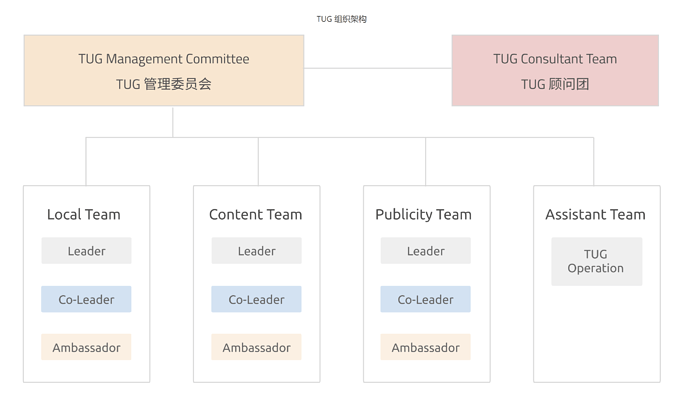Click the TUG 组织架构 title text
Screen dimensions: 690x405
[x=342, y=19]
